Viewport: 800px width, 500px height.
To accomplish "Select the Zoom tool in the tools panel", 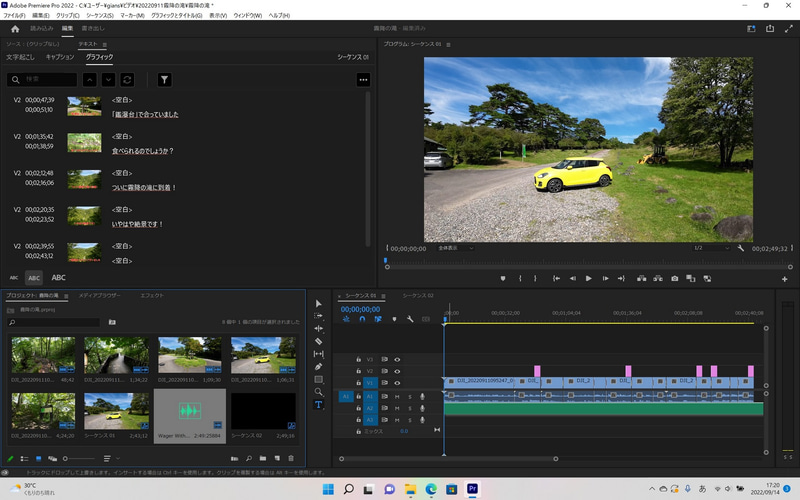I will [319, 392].
